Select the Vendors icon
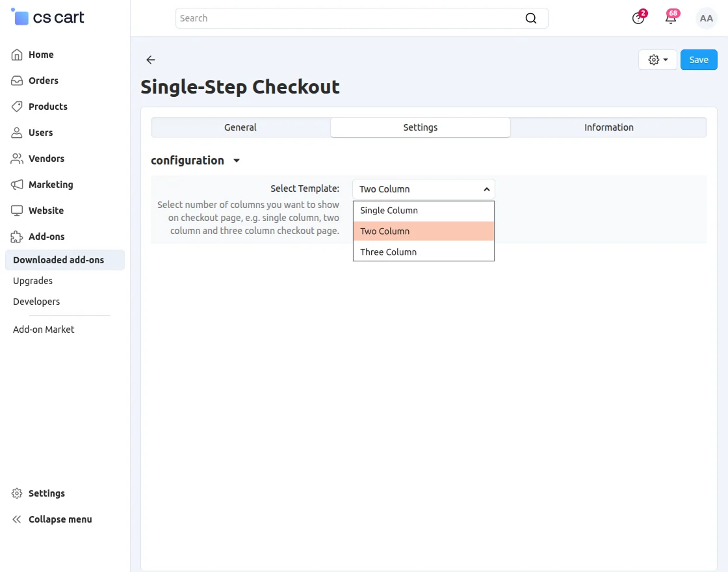The height and width of the screenshot is (572, 728). click(17, 159)
